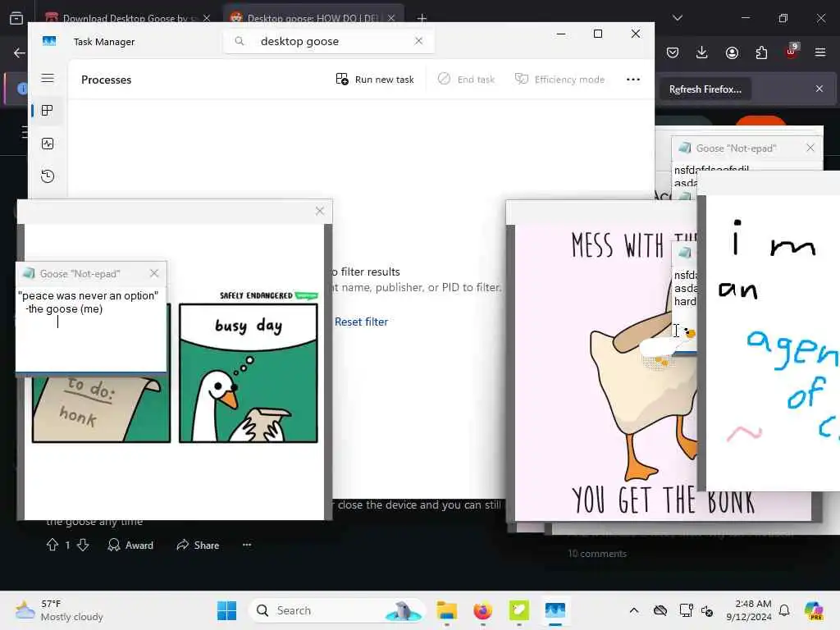The width and height of the screenshot is (840, 630).
Task: Open Firefox from taskbar
Action: 482,610
